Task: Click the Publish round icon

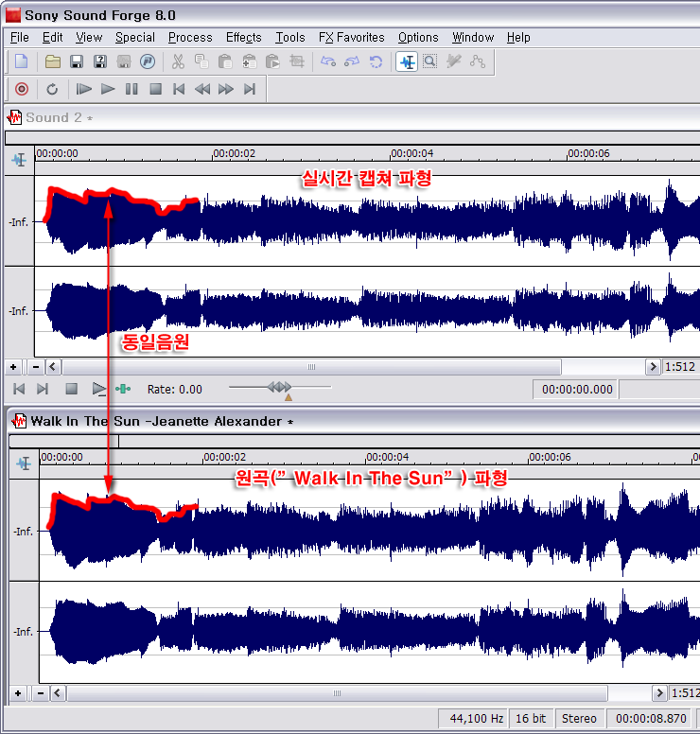Action: pyautogui.click(x=148, y=61)
